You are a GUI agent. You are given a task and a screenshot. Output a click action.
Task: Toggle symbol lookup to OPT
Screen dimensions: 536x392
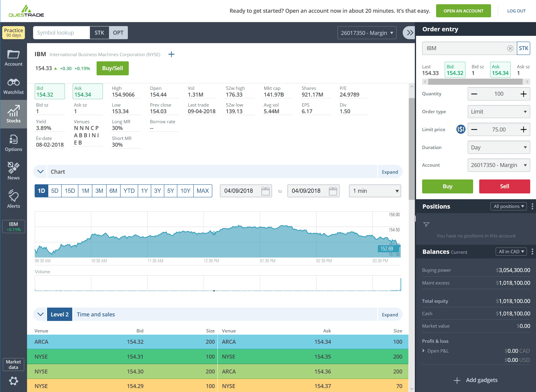118,33
